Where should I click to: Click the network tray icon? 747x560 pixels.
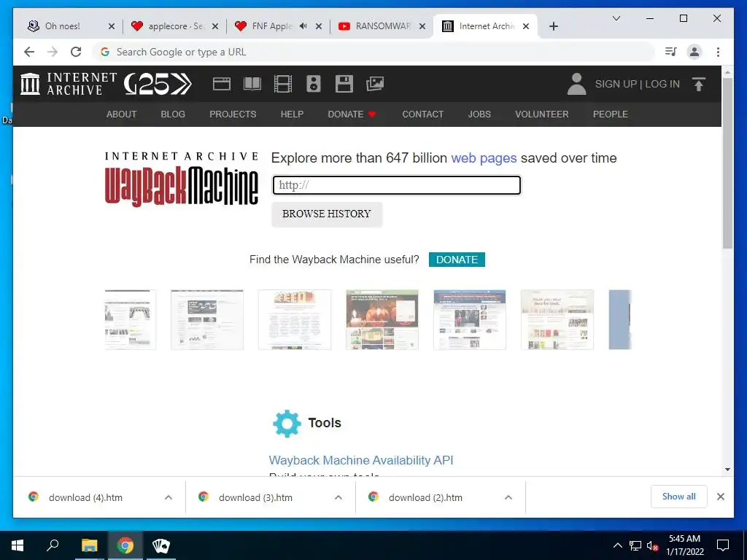click(635, 545)
